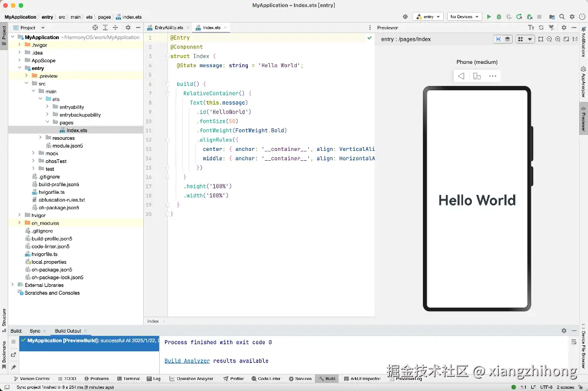This screenshot has height=391, width=588.
Task: Close the Index.ets tab
Action: click(225, 28)
